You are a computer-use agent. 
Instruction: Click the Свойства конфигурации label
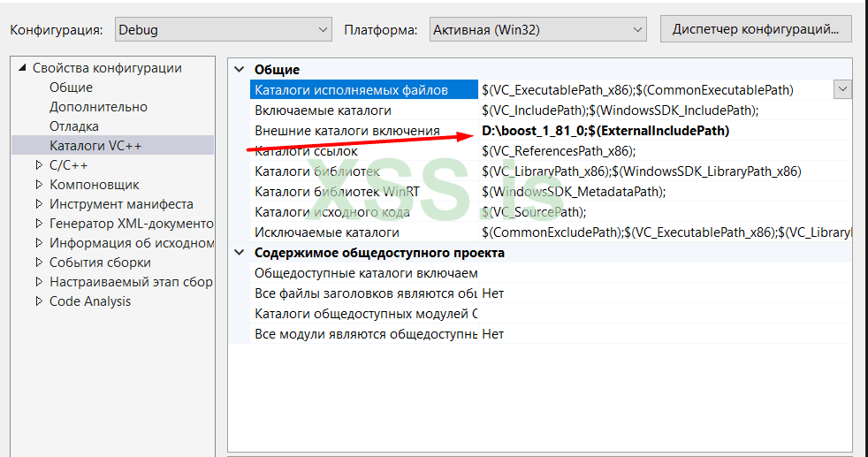tap(107, 67)
